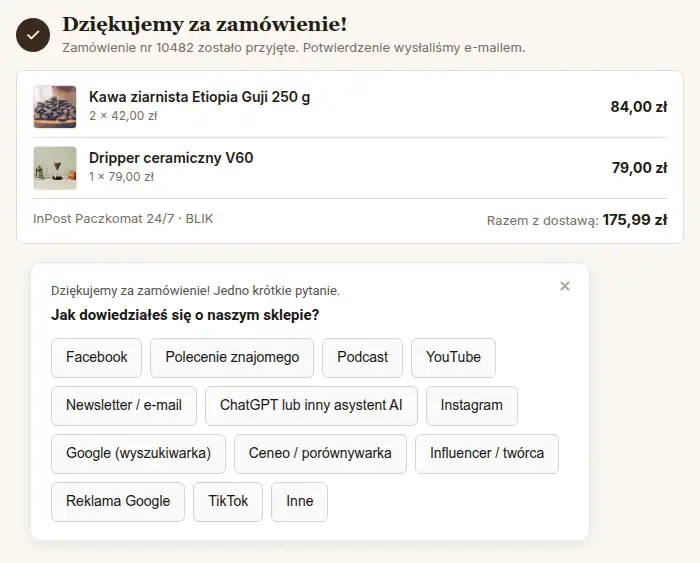Click the 2 × 42,00 zł quantity line

tap(123, 116)
